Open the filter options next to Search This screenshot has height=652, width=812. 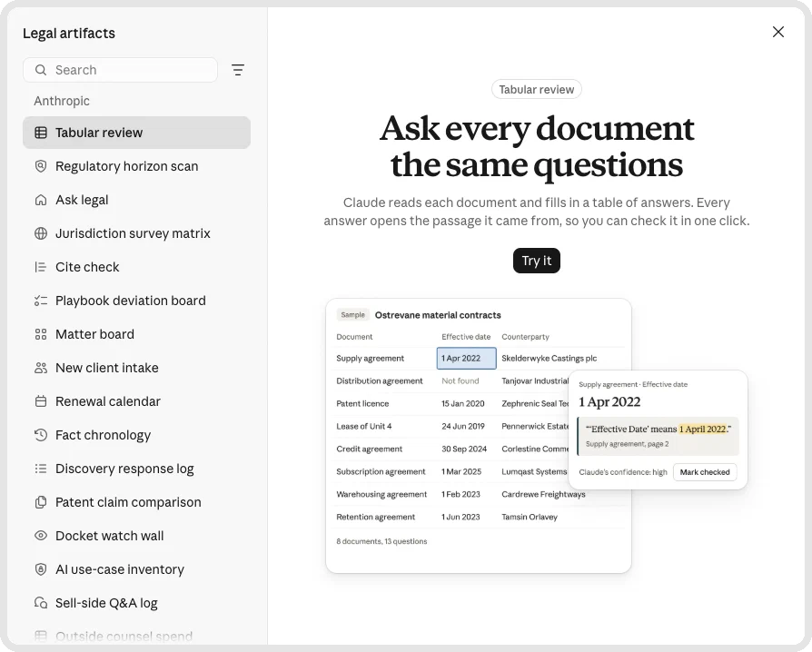pos(238,70)
